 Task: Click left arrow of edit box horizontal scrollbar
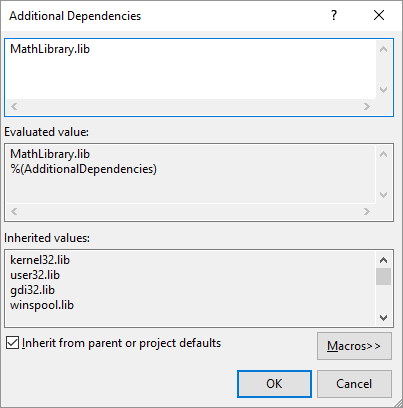[x=14, y=107]
